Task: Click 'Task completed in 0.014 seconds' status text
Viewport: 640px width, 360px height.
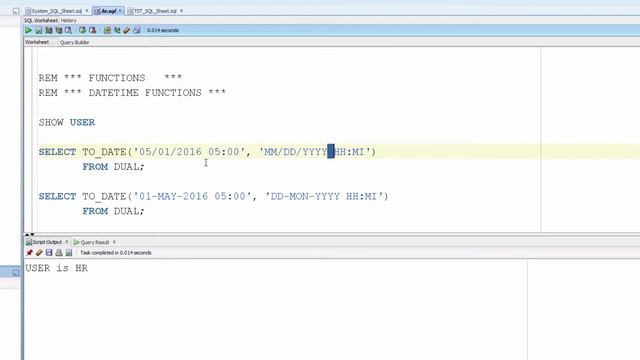Action: (x=116, y=253)
